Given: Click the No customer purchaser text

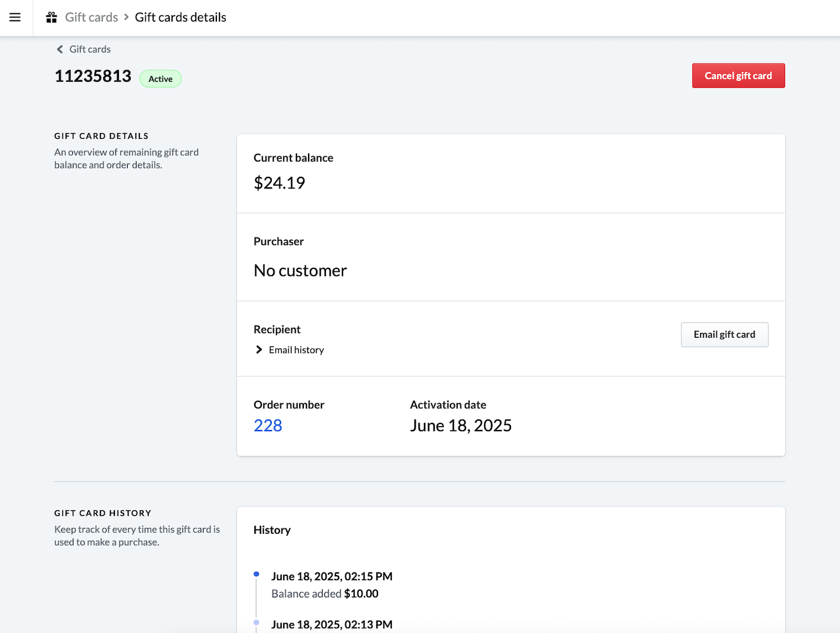Looking at the screenshot, I should click(x=300, y=271).
